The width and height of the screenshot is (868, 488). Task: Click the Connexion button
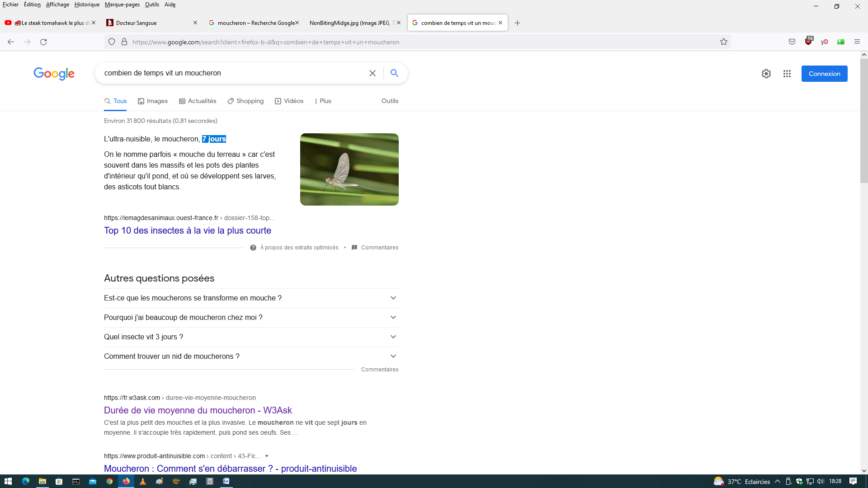click(824, 74)
